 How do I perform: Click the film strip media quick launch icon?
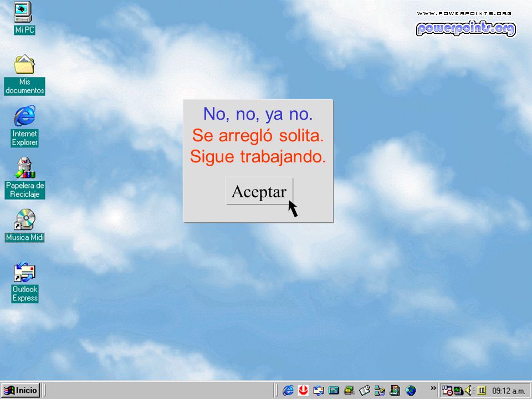pos(395,391)
